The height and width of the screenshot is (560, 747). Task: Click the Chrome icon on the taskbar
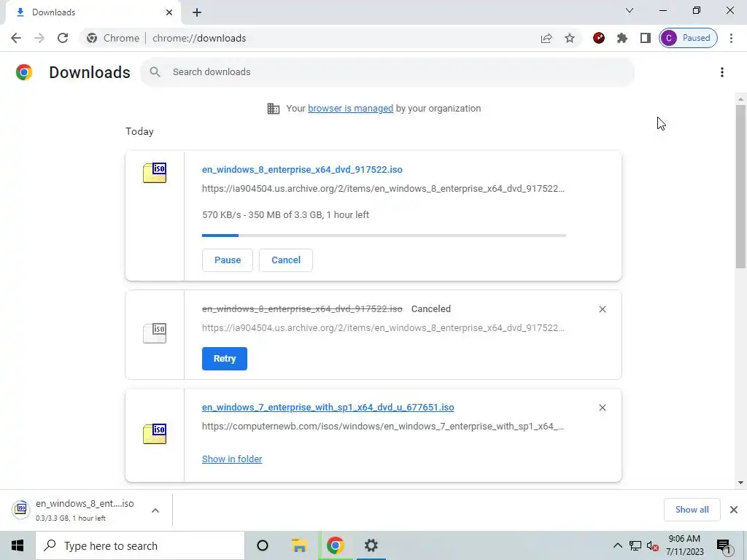(336, 545)
